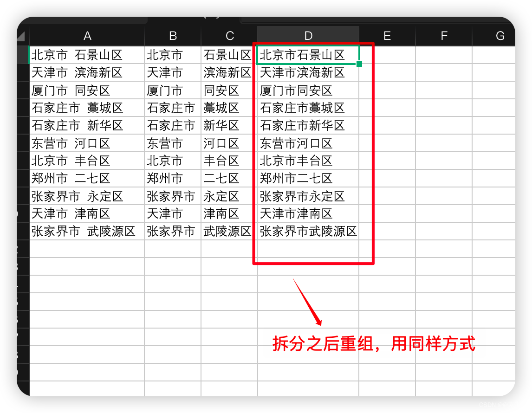Select column C header
The height and width of the screenshot is (413, 532).
(x=229, y=36)
